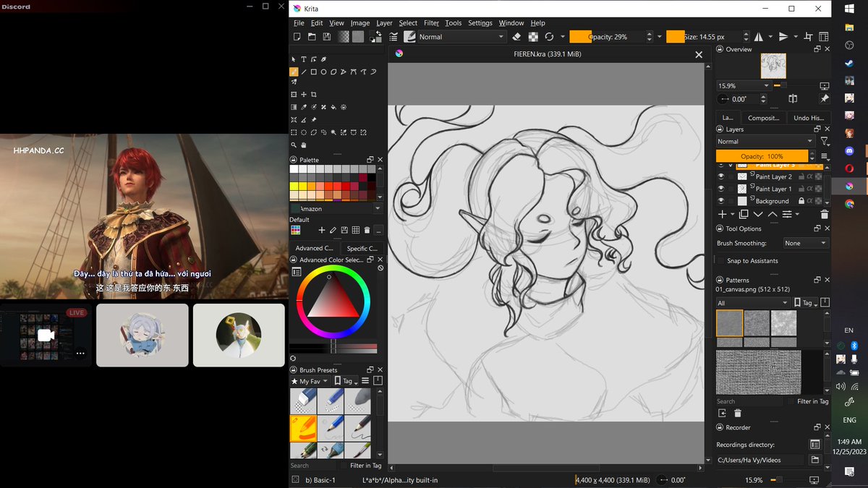Select the Freehand Brush tool
Image resolution: width=868 pixels, height=488 pixels.
coord(294,72)
